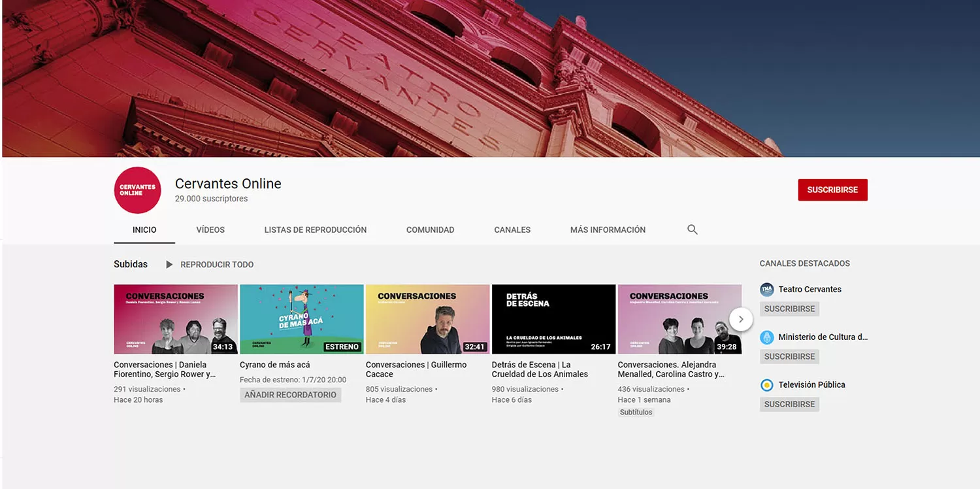Click the La Crueldad de Los Animales title
This screenshot has height=489, width=980.
pyautogui.click(x=540, y=369)
